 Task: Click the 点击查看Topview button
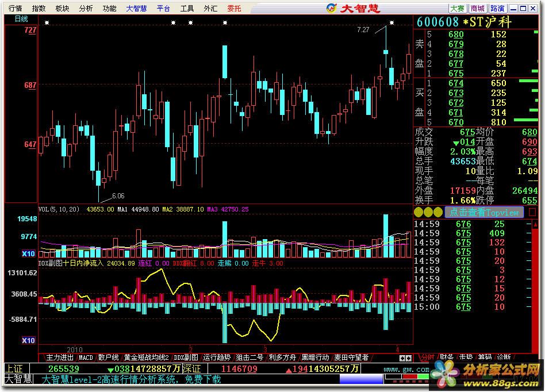click(x=484, y=212)
